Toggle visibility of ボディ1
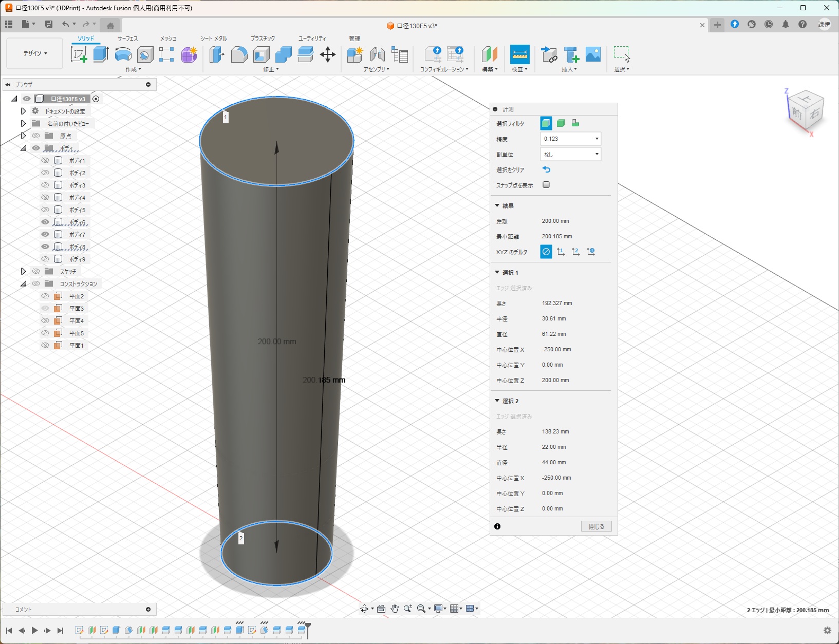839x644 pixels. pos(45,160)
